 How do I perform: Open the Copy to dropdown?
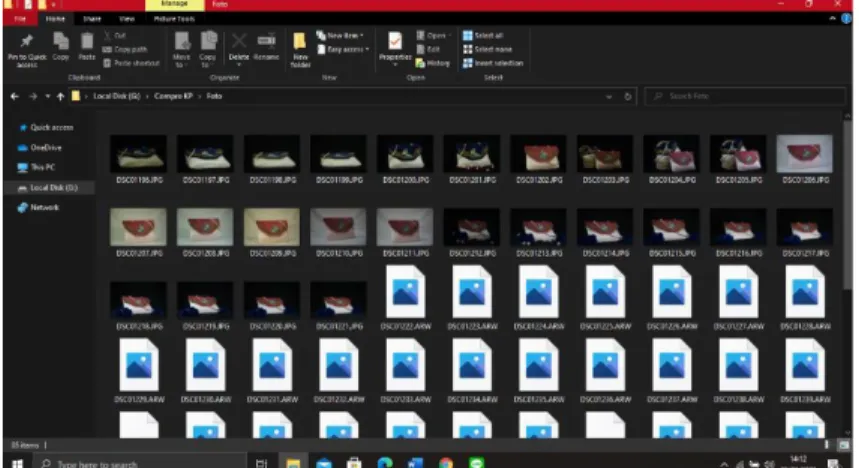point(208,49)
